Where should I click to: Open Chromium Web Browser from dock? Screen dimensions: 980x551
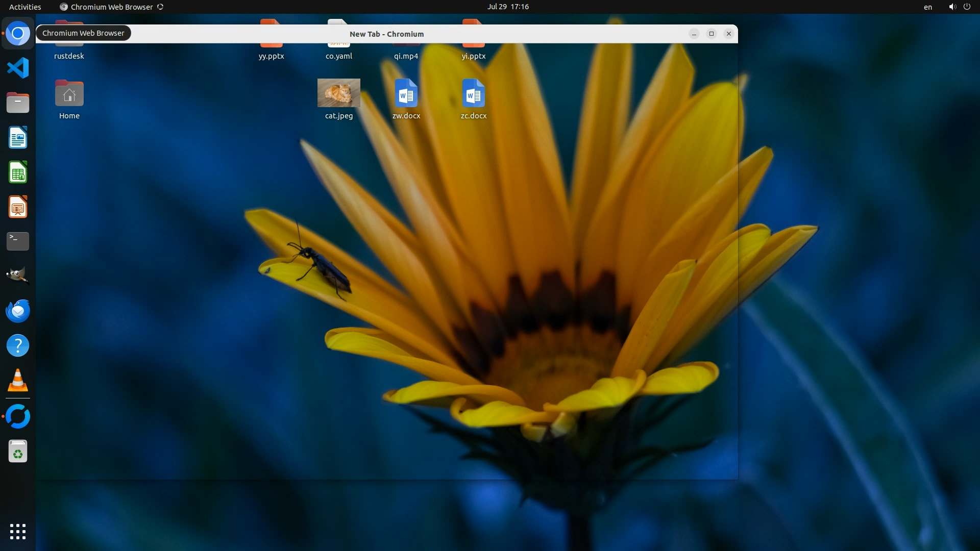18,34
